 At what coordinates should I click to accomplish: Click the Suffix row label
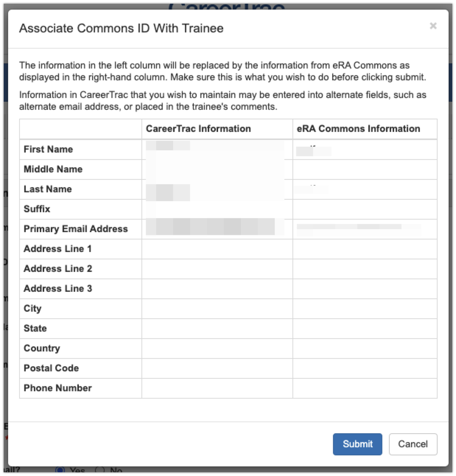pos(37,209)
